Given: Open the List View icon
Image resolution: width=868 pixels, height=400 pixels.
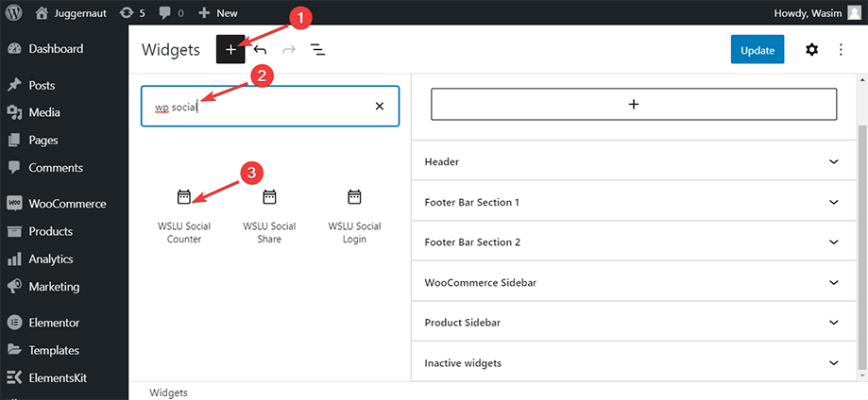Looking at the screenshot, I should coord(317,50).
